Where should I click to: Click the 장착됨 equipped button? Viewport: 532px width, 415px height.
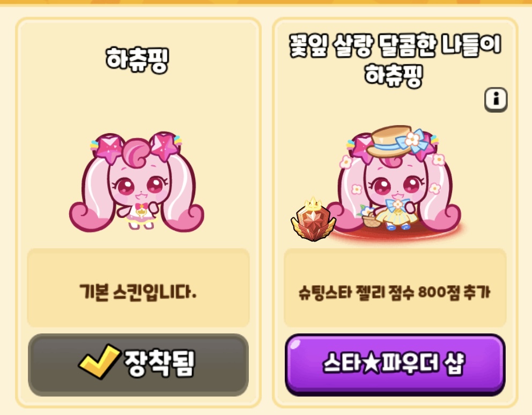[x=138, y=365]
